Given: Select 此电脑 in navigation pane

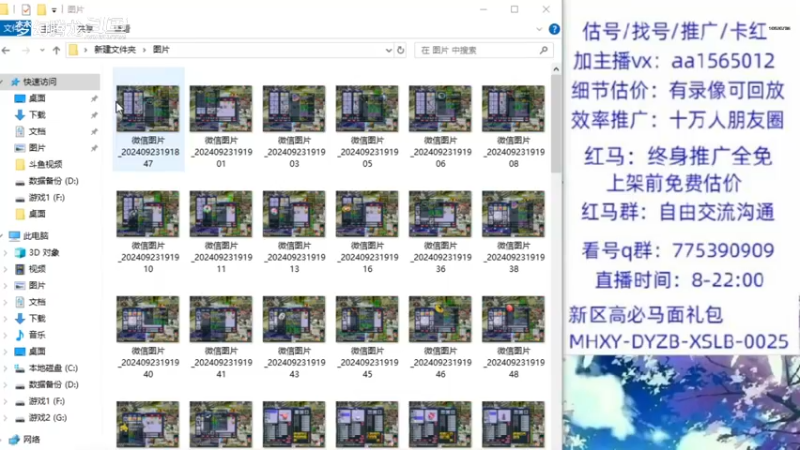Looking at the screenshot, I should [x=35, y=236].
